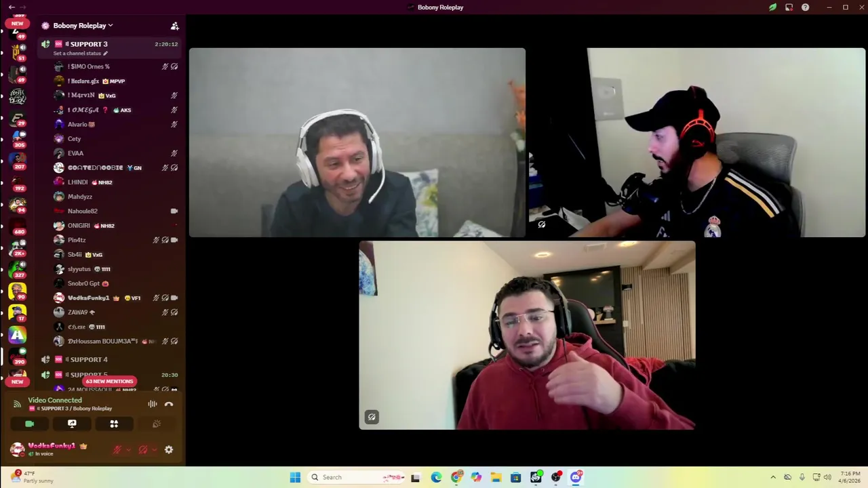Focus the red hoodie man video tile
The image size is (868, 488).
(x=527, y=335)
